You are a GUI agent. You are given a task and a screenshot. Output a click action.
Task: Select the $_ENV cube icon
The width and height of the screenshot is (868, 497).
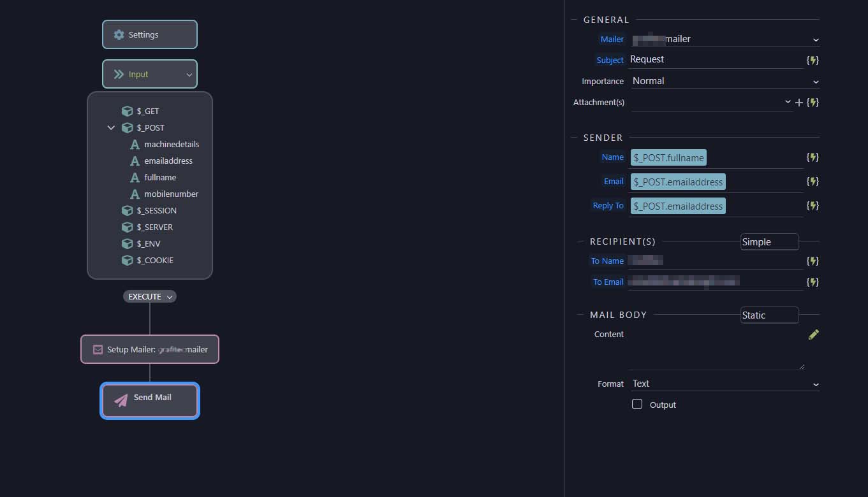(x=128, y=243)
